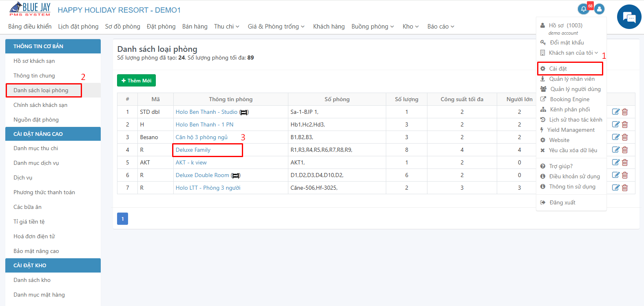Edit the Căn hộ 3 phòng ngủ row

pyautogui.click(x=616, y=137)
